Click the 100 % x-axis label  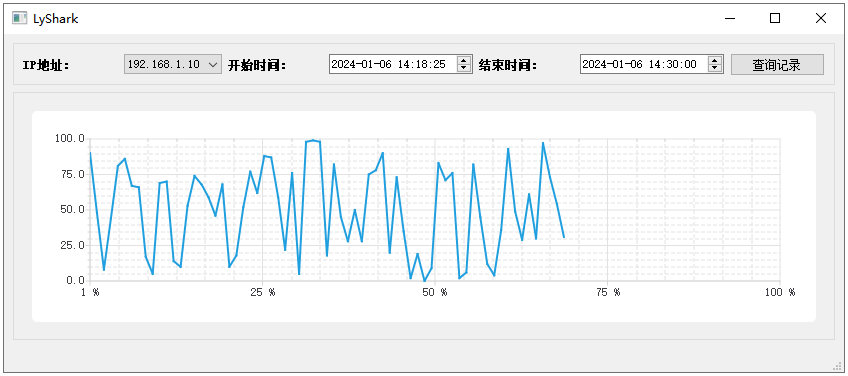(780, 293)
